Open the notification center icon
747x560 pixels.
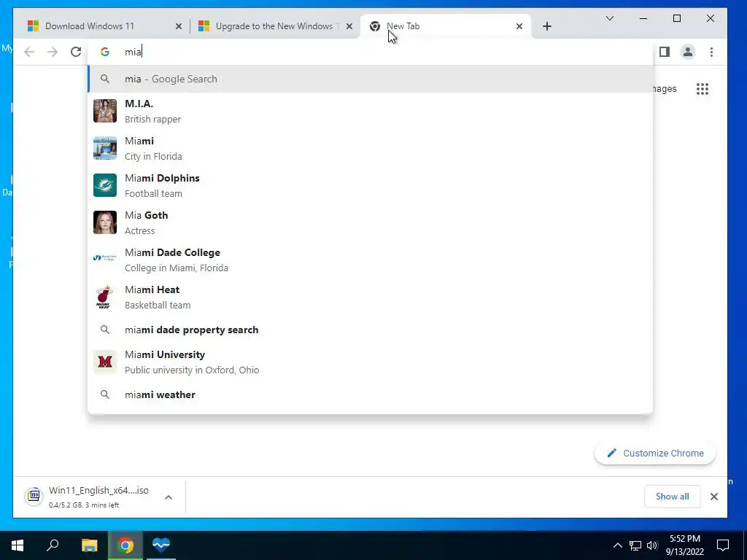pyautogui.click(x=723, y=545)
